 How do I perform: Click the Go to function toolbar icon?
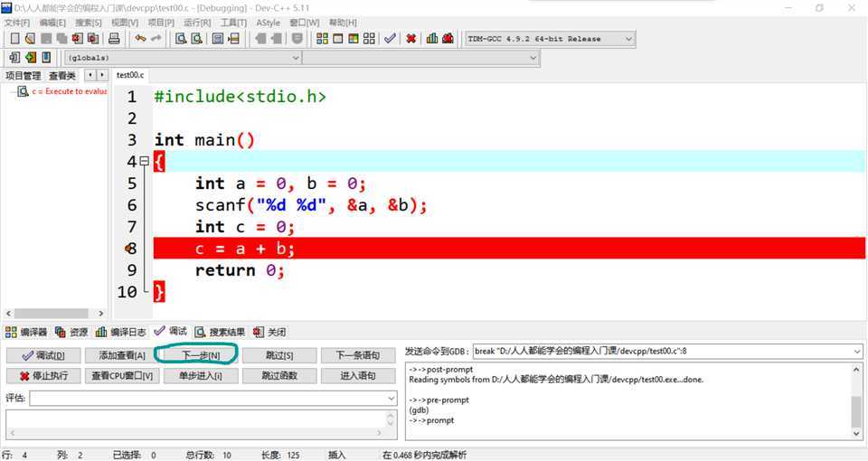point(218,38)
